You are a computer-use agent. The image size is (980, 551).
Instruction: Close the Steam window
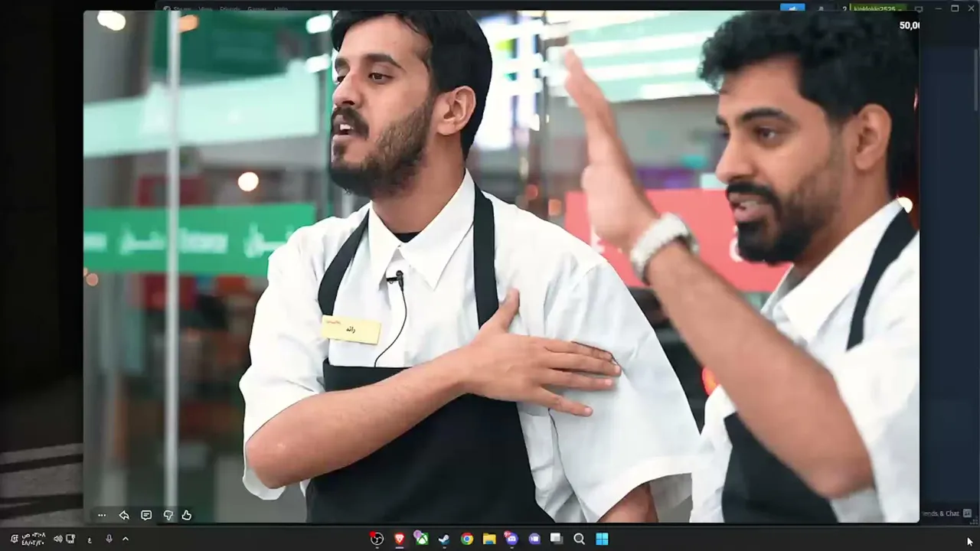972,8
